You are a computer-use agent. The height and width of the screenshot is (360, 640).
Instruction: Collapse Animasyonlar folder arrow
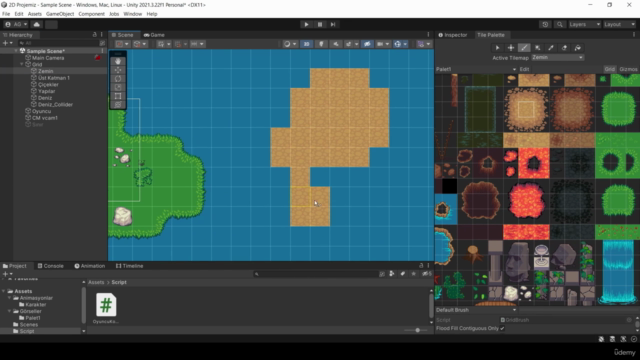[9, 298]
